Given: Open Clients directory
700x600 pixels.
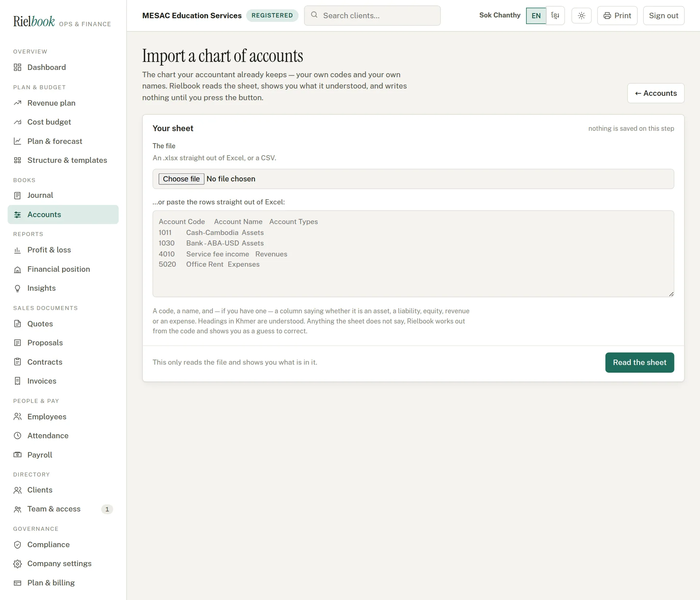Looking at the screenshot, I should pos(63,490).
